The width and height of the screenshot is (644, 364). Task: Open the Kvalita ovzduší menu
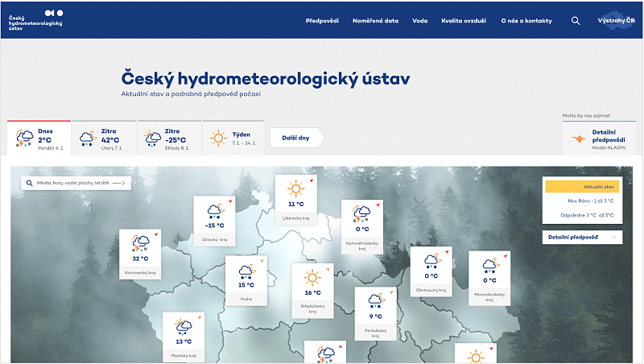pos(464,20)
